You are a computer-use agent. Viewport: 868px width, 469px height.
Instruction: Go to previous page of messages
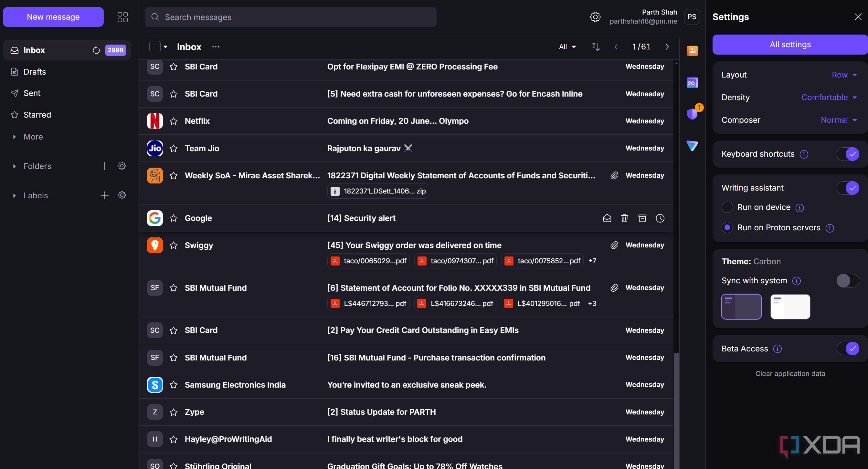pos(616,47)
